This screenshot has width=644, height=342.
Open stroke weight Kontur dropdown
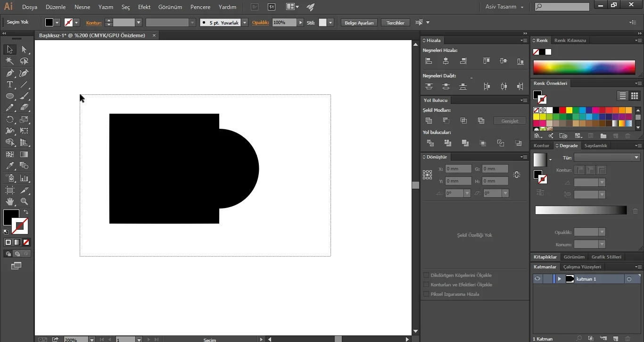(139, 23)
